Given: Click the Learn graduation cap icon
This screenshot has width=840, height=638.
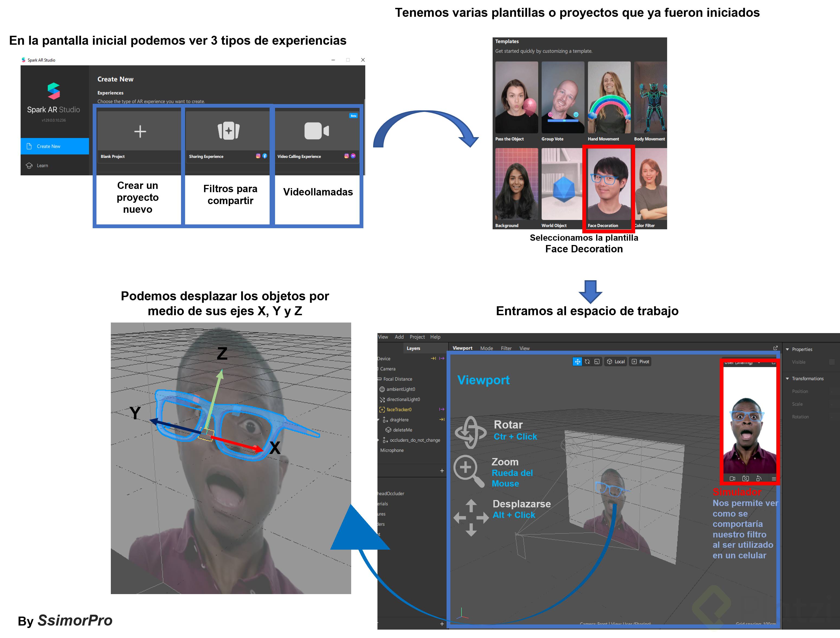Looking at the screenshot, I should pyautogui.click(x=29, y=166).
